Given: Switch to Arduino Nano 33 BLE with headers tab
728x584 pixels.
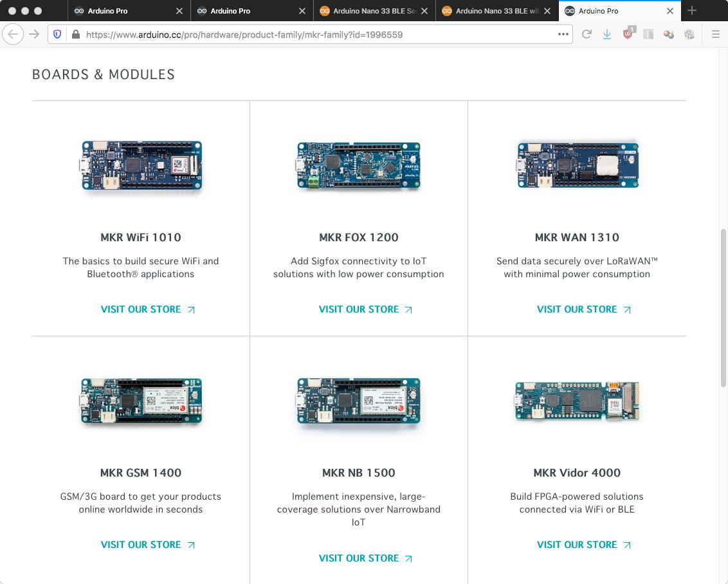Looking at the screenshot, I should click(x=496, y=11).
